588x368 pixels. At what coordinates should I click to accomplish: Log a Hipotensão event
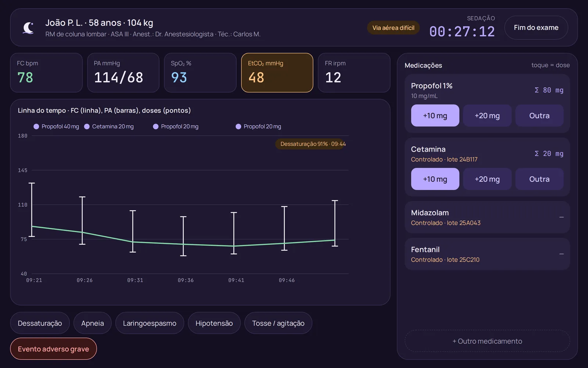214,323
